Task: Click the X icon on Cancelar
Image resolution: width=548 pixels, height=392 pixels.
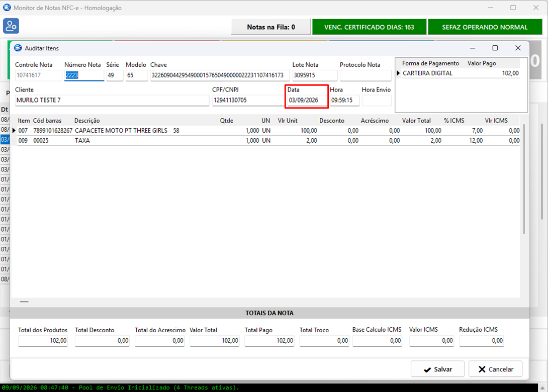Action: [x=482, y=369]
